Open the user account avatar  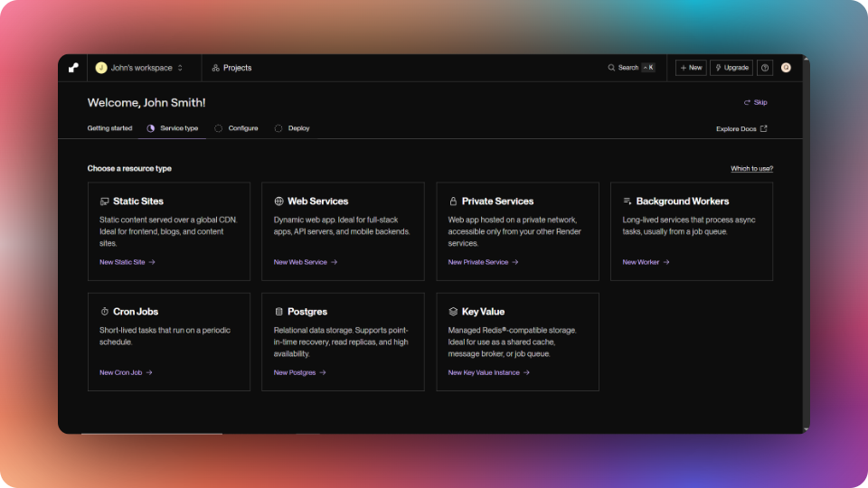pos(786,68)
